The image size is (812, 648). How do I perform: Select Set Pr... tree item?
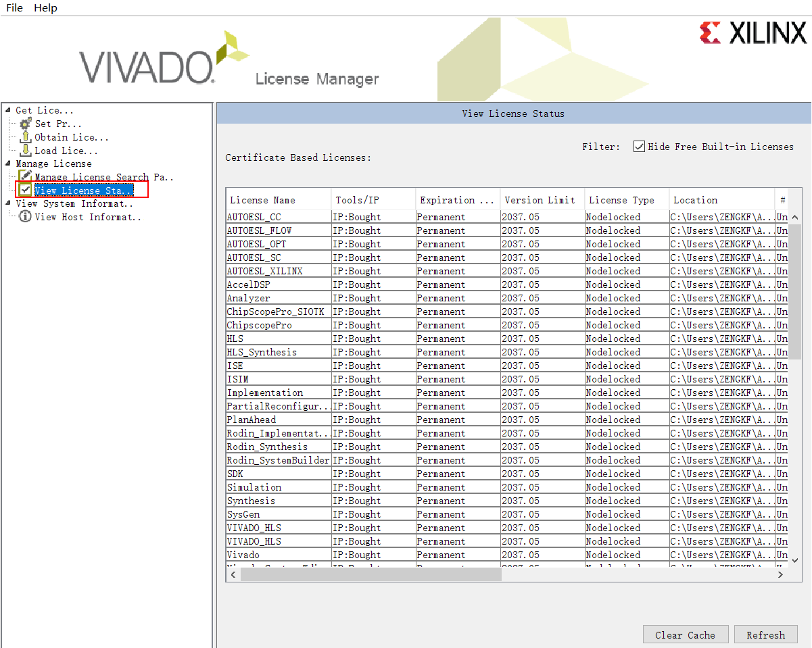coord(58,124)
